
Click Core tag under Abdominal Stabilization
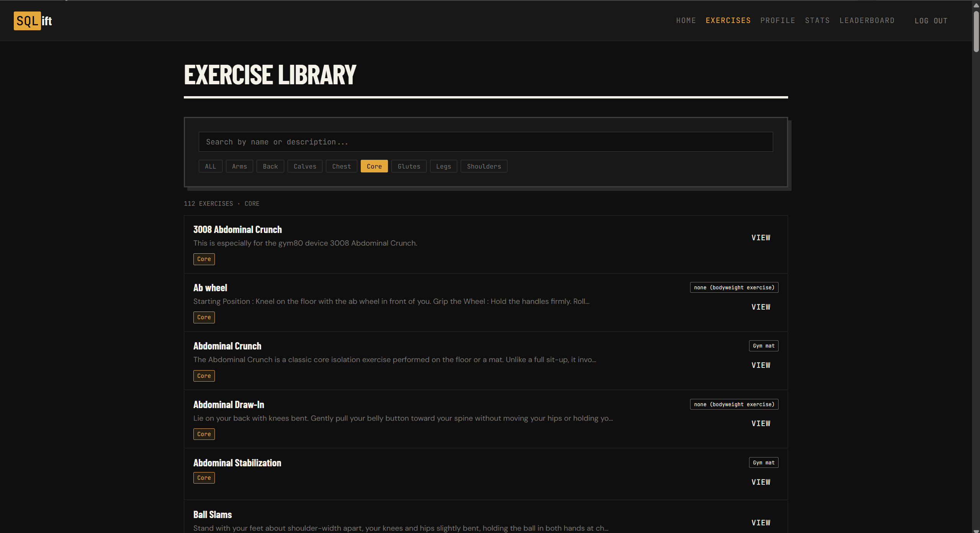click(x=204, y=478)
